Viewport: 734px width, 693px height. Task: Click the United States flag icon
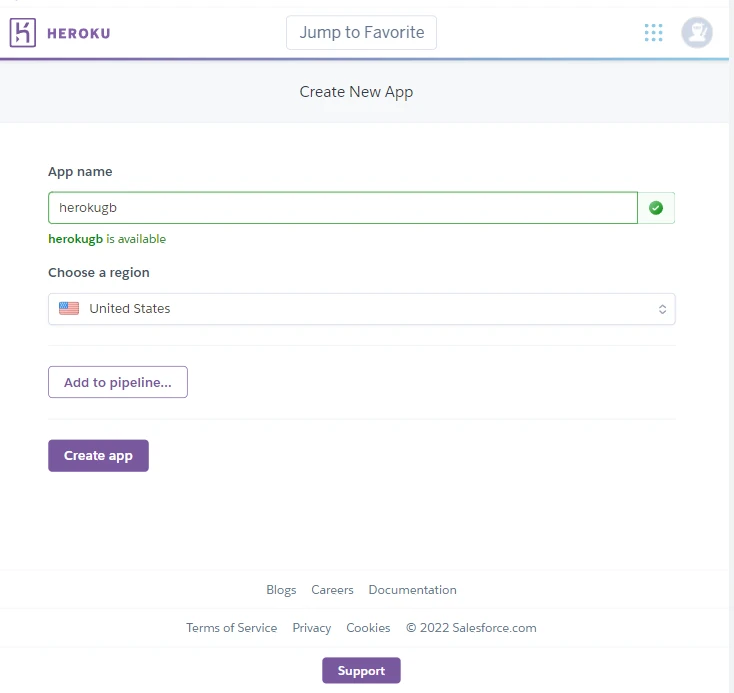point(69,309)
